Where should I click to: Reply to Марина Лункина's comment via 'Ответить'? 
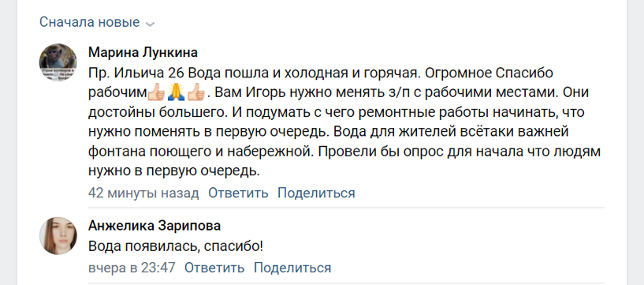[x=238, y=193]
